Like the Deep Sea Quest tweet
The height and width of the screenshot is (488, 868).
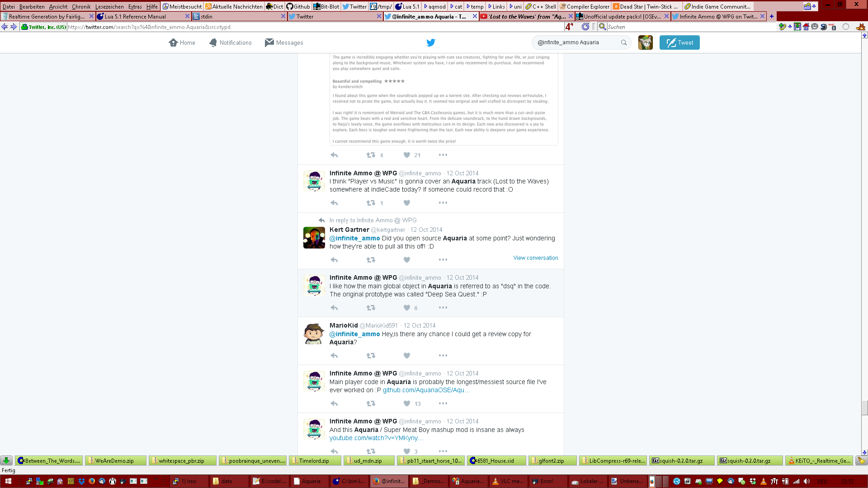pos(407,308)
